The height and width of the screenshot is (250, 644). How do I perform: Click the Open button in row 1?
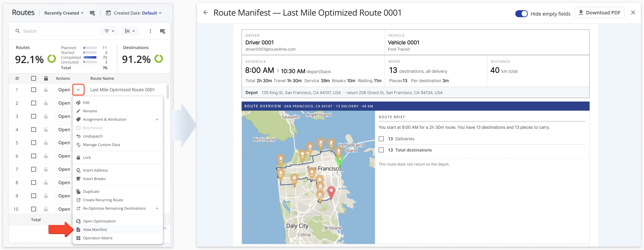coord(64,90)
